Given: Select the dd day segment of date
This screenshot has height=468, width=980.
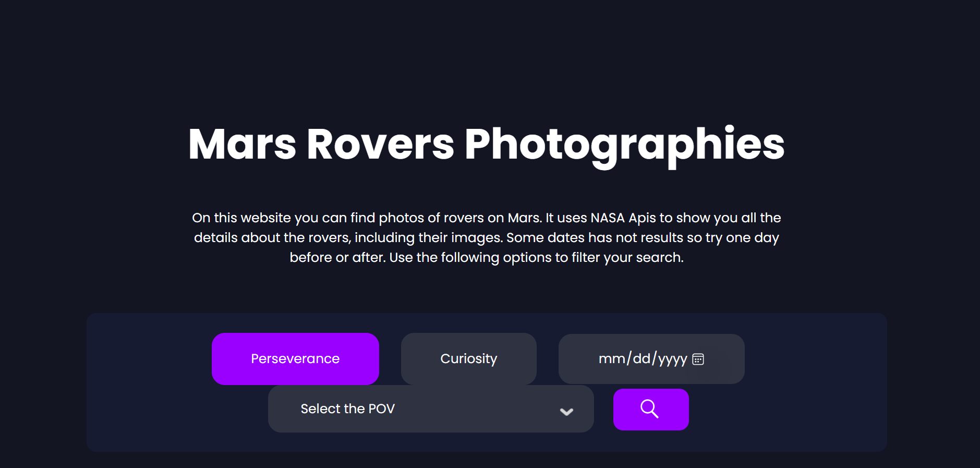Looking at the screenshot, I should [x=642, y=359].
